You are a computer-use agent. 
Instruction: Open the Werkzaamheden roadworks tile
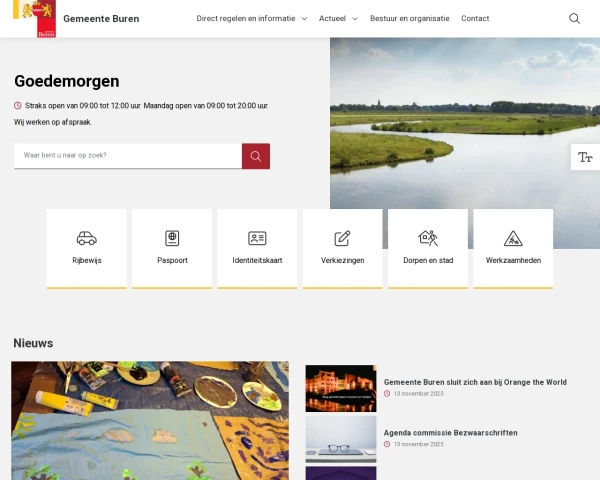click(513, 248)
